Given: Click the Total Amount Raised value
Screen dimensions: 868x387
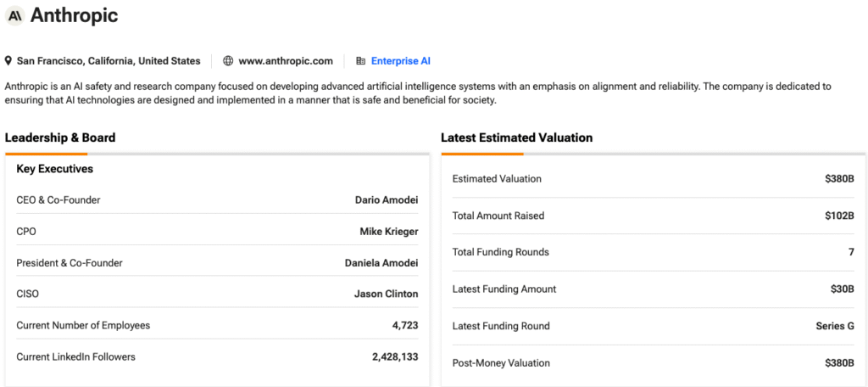Looking at the screenshot, I should [x=838, y=216].
